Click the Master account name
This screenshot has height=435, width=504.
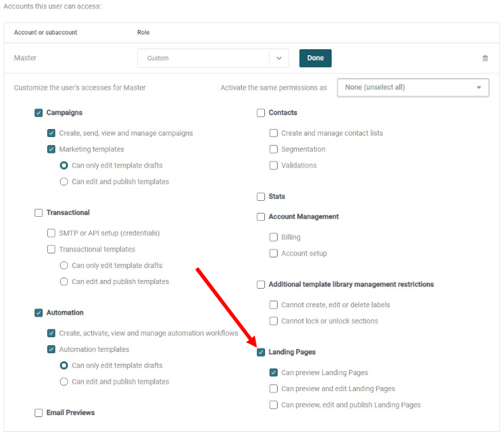click(25, 58)
